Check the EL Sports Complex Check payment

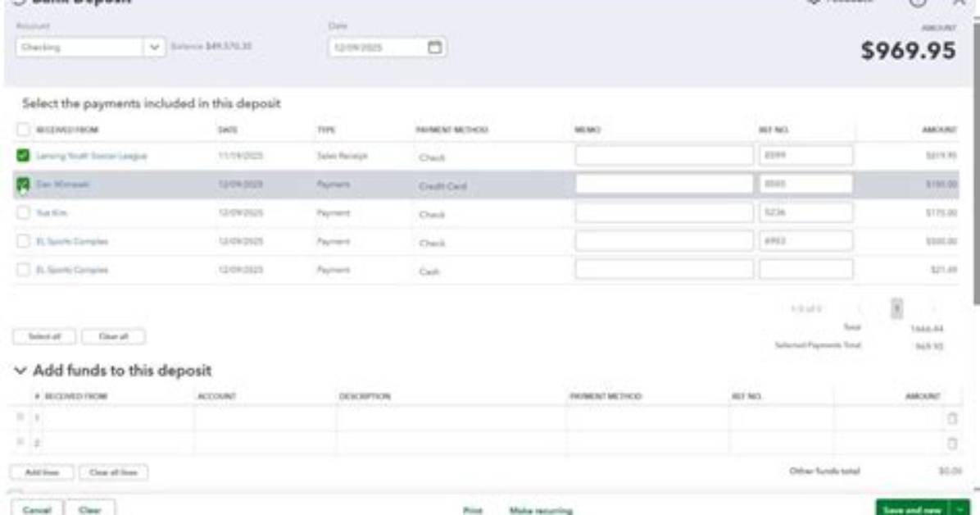(x=23, y=241)
